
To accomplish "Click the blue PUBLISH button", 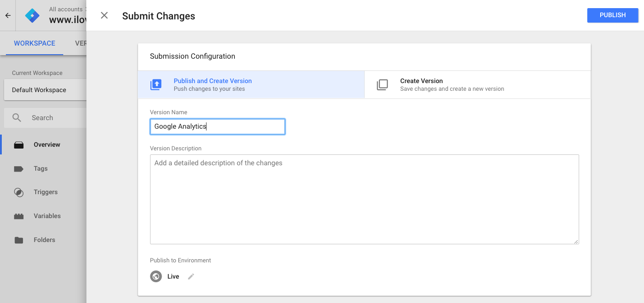I will [612, 15].
